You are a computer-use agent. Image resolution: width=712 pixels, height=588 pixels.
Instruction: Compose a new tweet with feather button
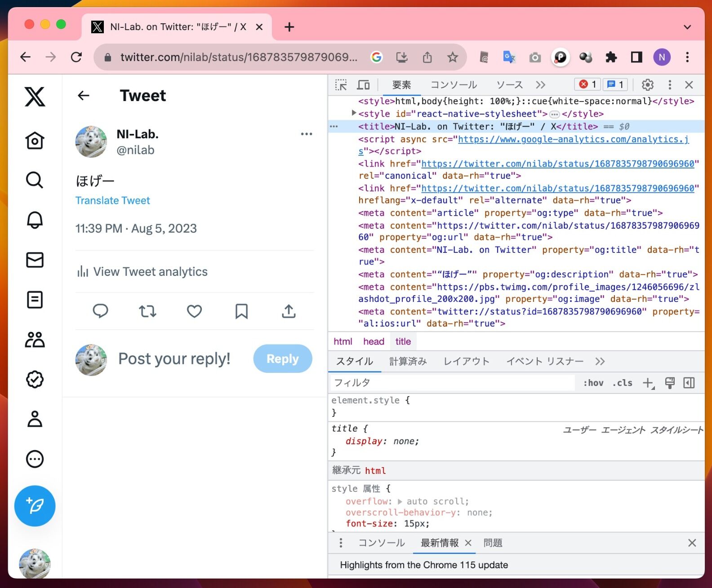pos(35,506)
